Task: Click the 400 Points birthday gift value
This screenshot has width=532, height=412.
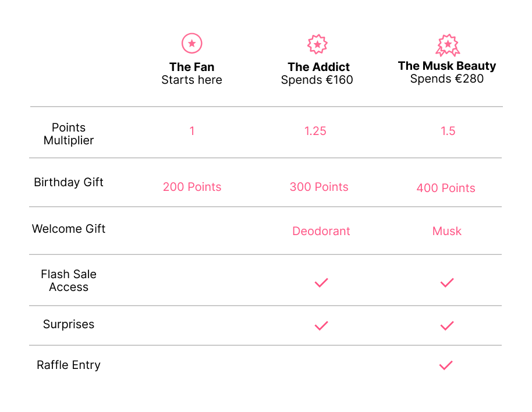Action: (x=446, y=188)
